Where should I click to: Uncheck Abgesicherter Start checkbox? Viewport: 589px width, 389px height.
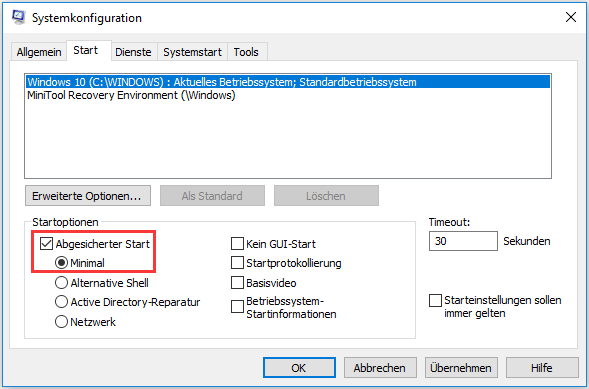pyautogui.click(x=46, y=244)
